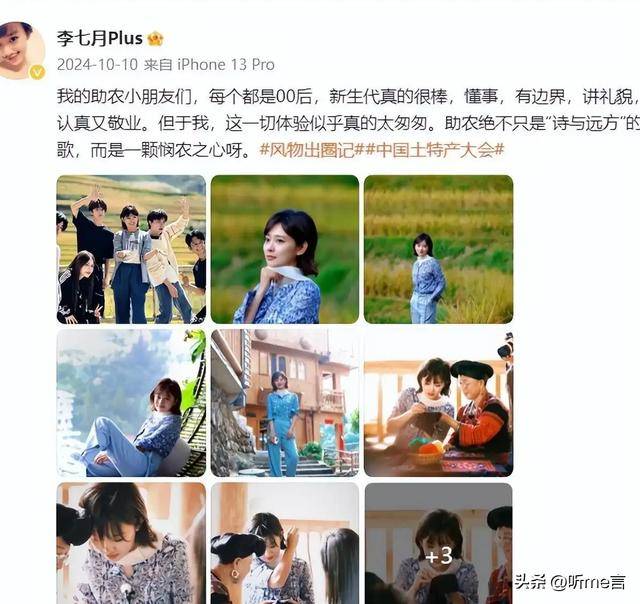Viewport: 640px width, 604px height.
Task: Open the 李七月Plus username link
Action: (x=99, y=38)
